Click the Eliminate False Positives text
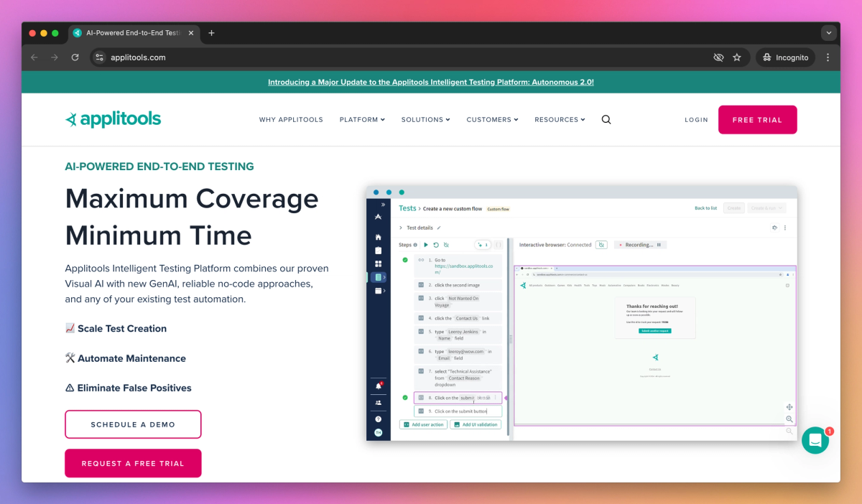 (134, 388)
